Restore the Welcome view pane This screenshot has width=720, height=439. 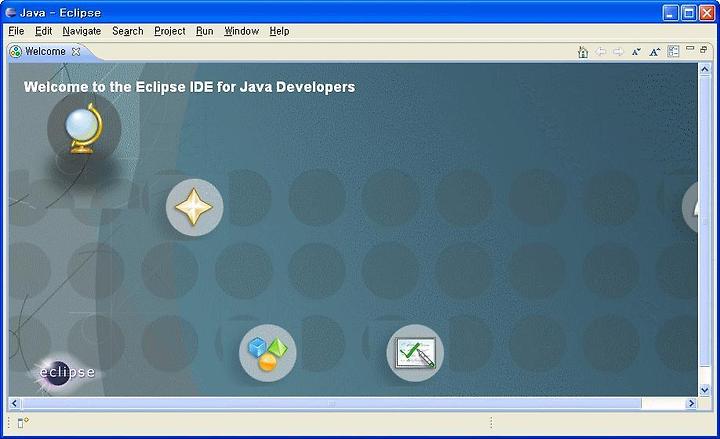(703, 49)
